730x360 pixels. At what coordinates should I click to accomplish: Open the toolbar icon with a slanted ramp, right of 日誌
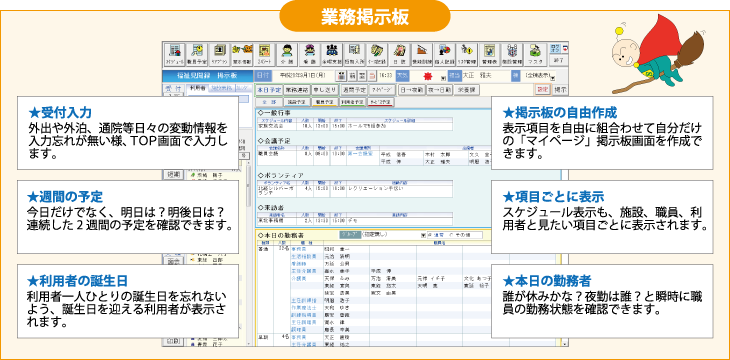coord(421,55)
